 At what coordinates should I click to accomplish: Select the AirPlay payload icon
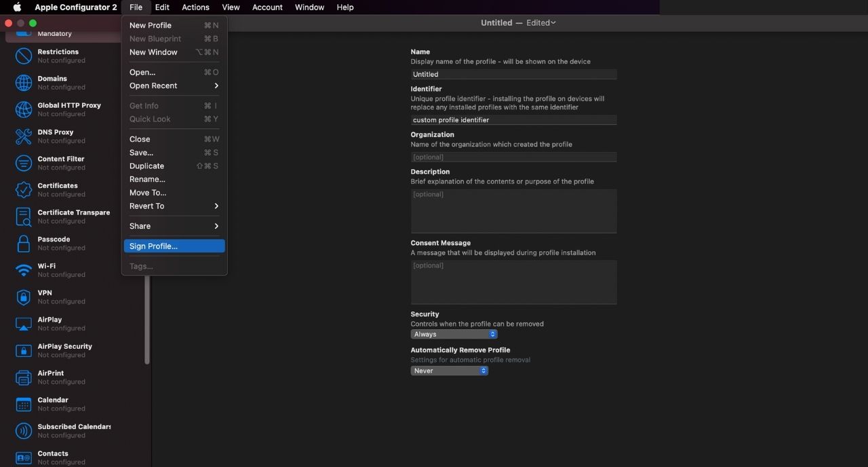click(x=24, y=324)
